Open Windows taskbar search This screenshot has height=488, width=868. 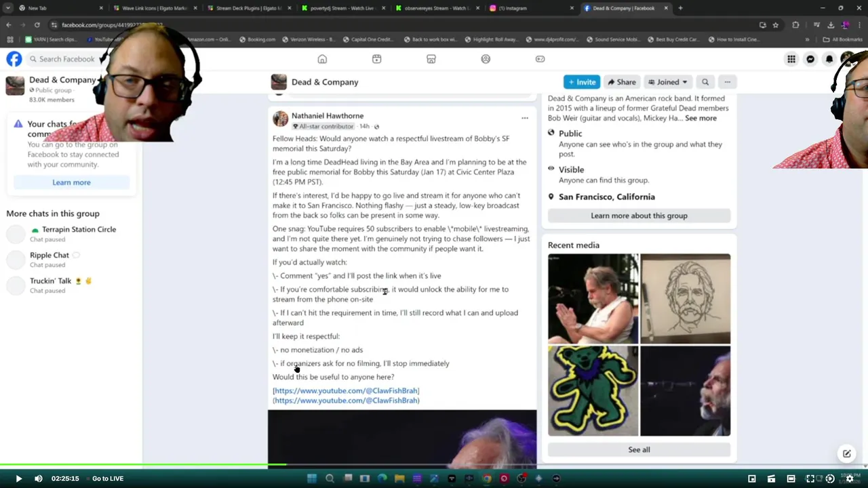click(x=330, y=479)
